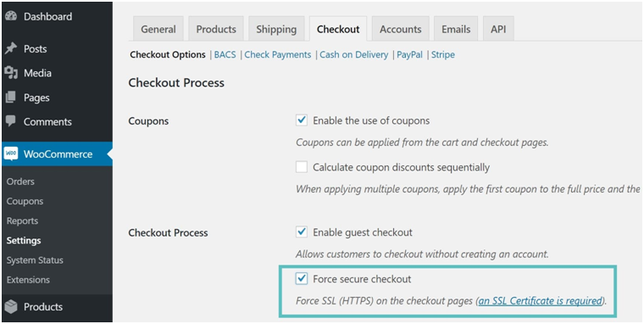Check Calculate coupon discounts sequentially

pos(302,167)
